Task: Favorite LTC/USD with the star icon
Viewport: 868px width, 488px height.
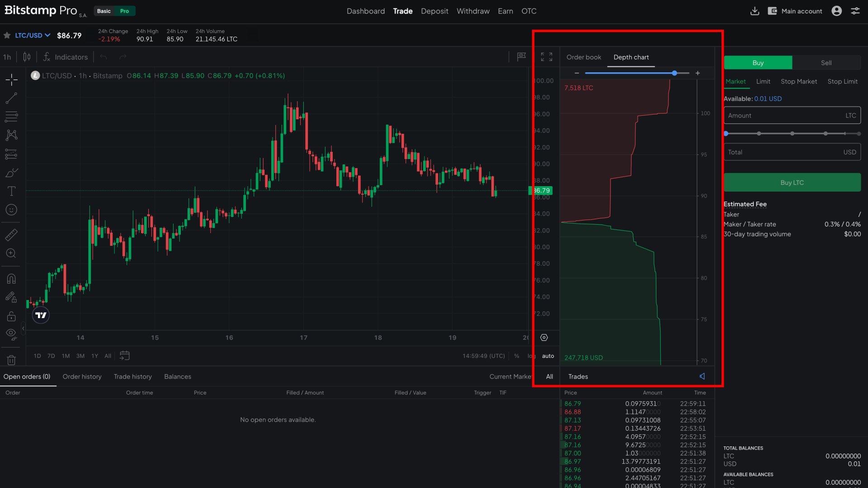Action: [x=7, y=35]
